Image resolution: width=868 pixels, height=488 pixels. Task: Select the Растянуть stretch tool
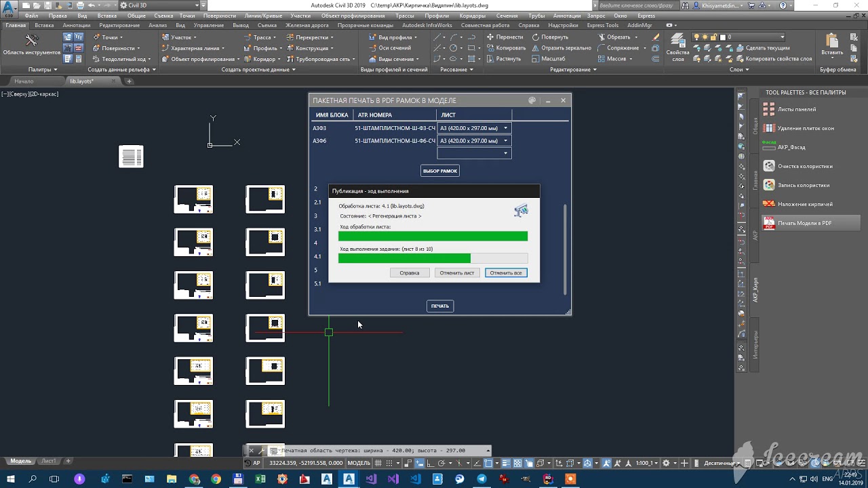(503, 59)
